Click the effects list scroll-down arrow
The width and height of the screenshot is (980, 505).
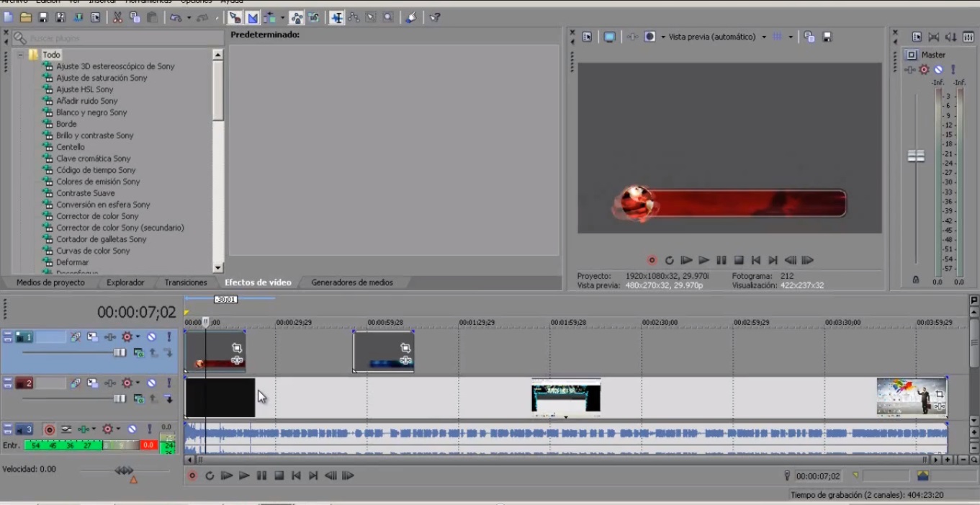click(218, 268)
